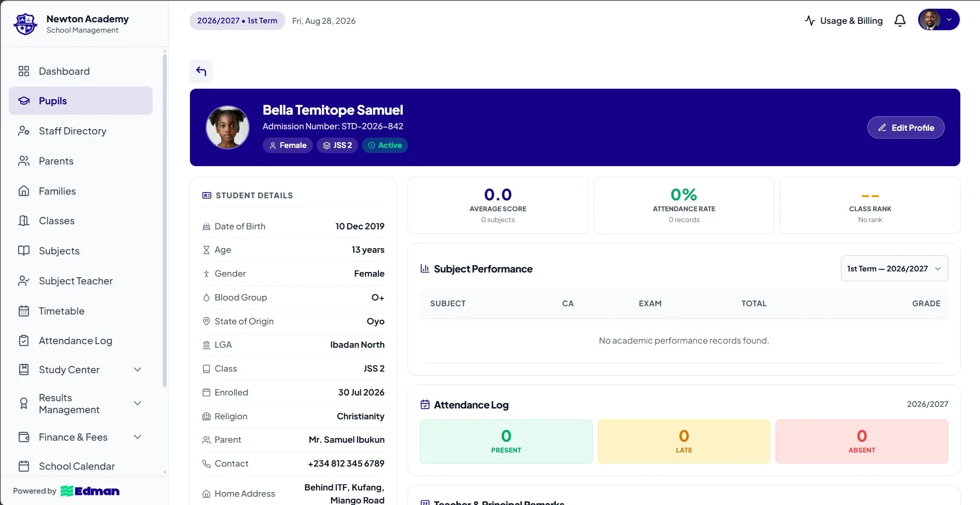This screenshot has height=505, width=980.
Task: Click the Contact phone icon
Action: click(x=206, y=463)
